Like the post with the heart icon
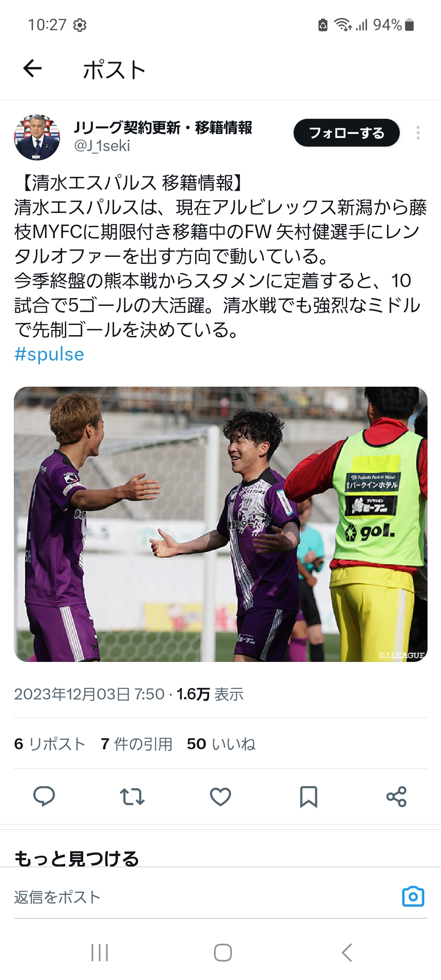The width and height of the screenshot is (441, 980). click(x=220, y=796)
